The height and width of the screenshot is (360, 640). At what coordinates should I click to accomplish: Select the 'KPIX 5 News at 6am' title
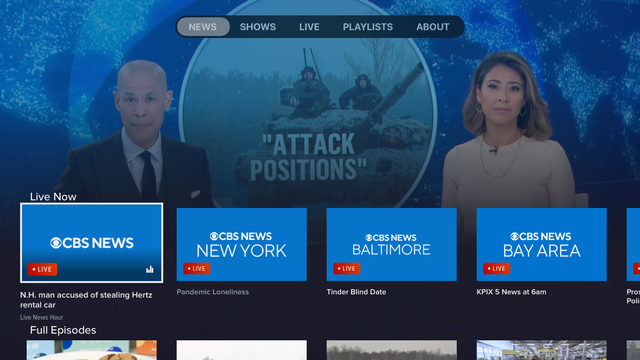[511, 292]
